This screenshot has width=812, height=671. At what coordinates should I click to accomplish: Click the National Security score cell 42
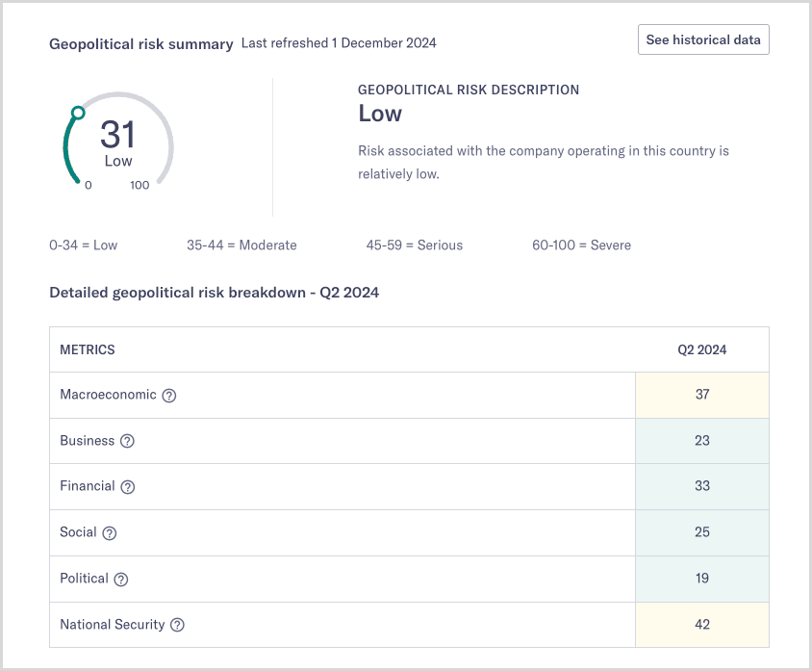(x=701, y=625)
